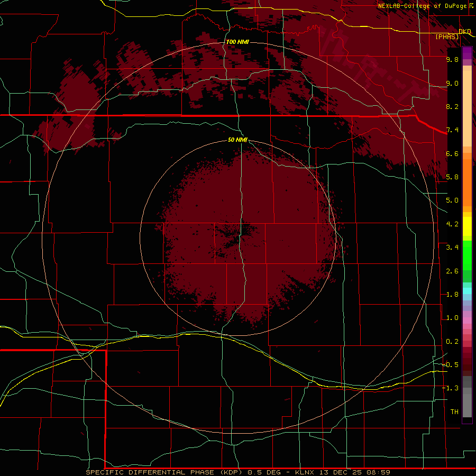Click the 08:59 timestamp in the caption
The image size is (476, 476).
tap(378, 472)
